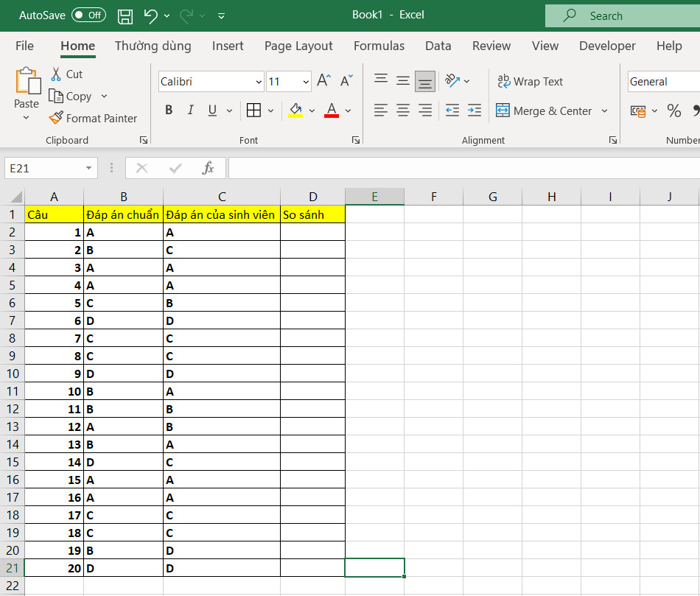The height and width of the screenshot is (596, 700).
Task: Apply bold formatting with the Bold icon
Action: (169, 110)
